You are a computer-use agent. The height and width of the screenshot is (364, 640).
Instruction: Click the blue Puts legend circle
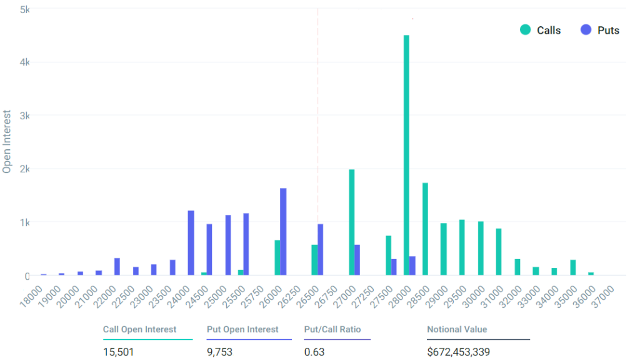pos(586,30)
